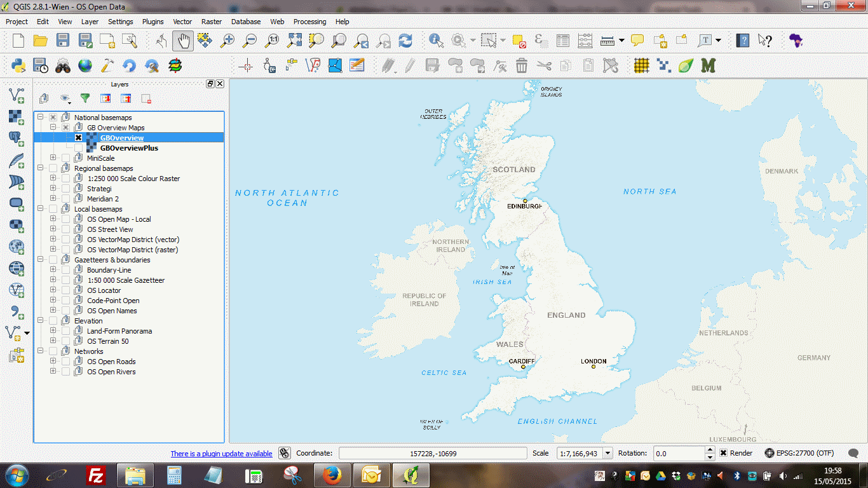
Task: Enable the OS Street View checkbox
Action: [66, 229]
